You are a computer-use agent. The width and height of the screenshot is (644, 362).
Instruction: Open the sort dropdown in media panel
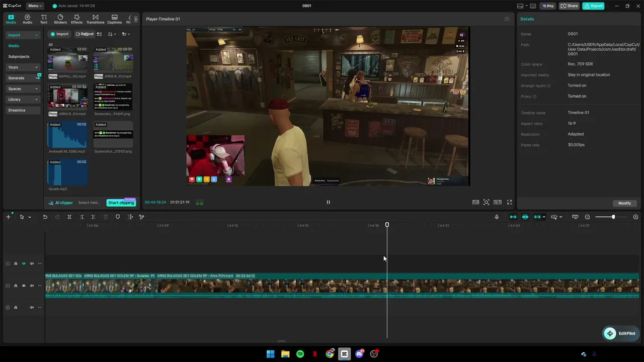112,34
